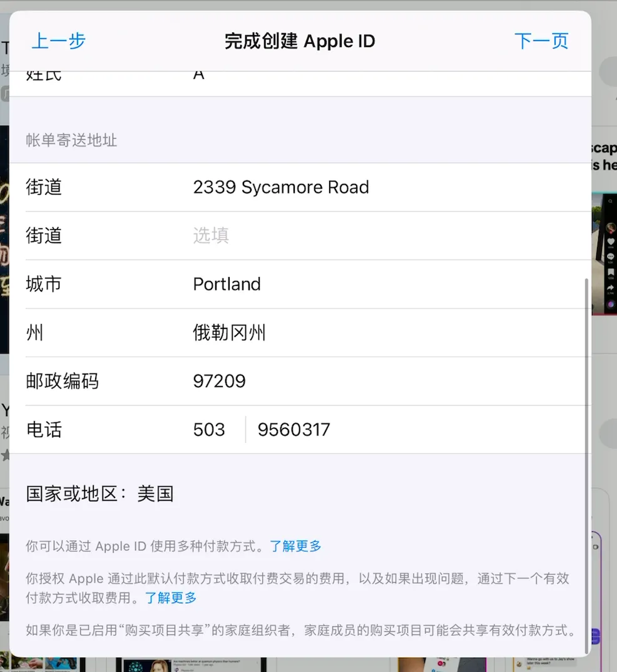Select the phone area code field 503
617x672 pixels.
pyautogui.click(x=209, y=430)
